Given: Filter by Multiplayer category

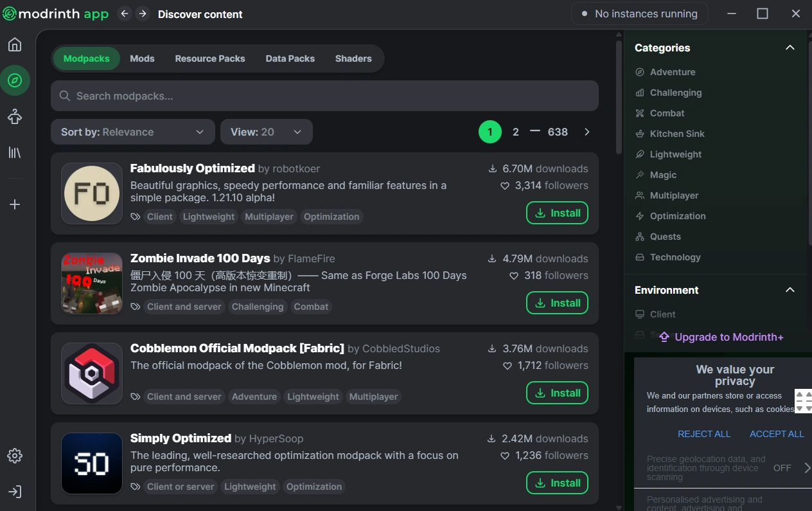Looking at the screenshot, I should click(666, 195).
